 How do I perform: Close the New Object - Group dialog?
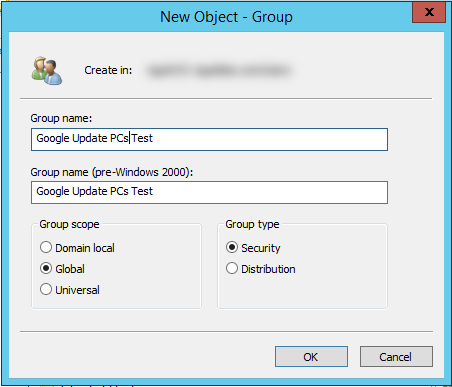(429, 12)
